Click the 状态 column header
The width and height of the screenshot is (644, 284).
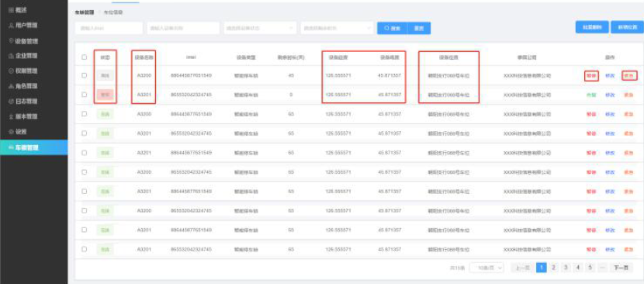point(105,57)
